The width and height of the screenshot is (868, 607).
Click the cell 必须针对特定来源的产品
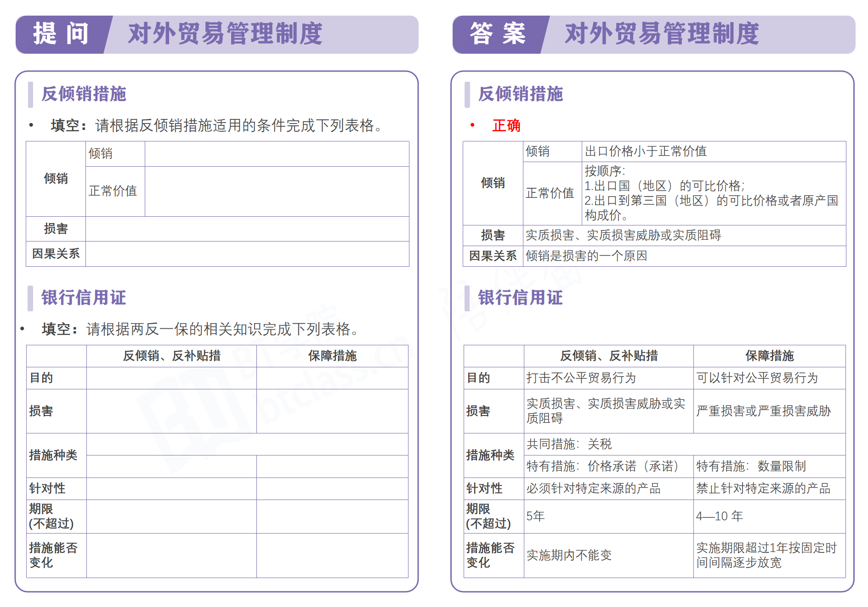point(608,489)
